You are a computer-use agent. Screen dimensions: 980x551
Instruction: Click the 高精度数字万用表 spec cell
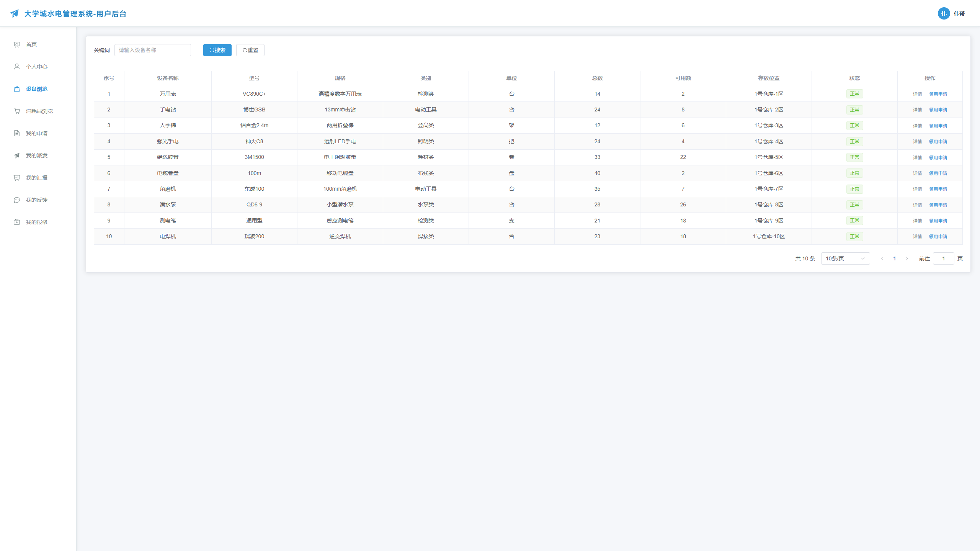(340, 94)
